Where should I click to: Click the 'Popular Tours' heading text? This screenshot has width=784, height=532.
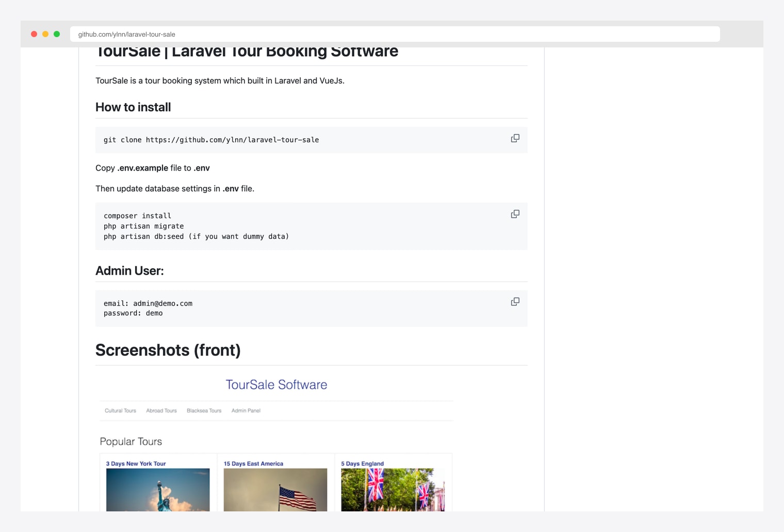pyautogui.click(x=131, y=442)
